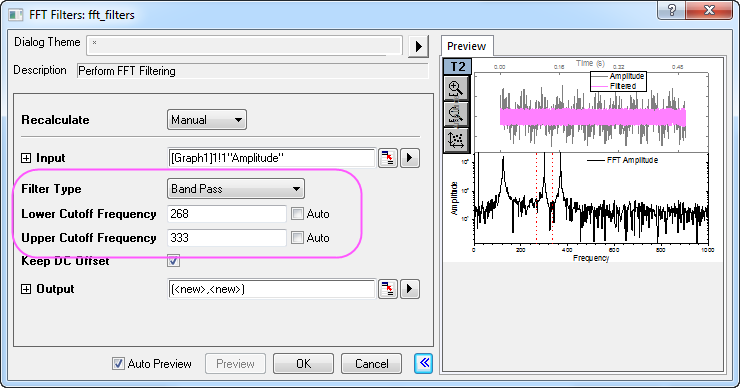
Task: Click the Frequency axis title in preview
Action: tap(591, 258)
